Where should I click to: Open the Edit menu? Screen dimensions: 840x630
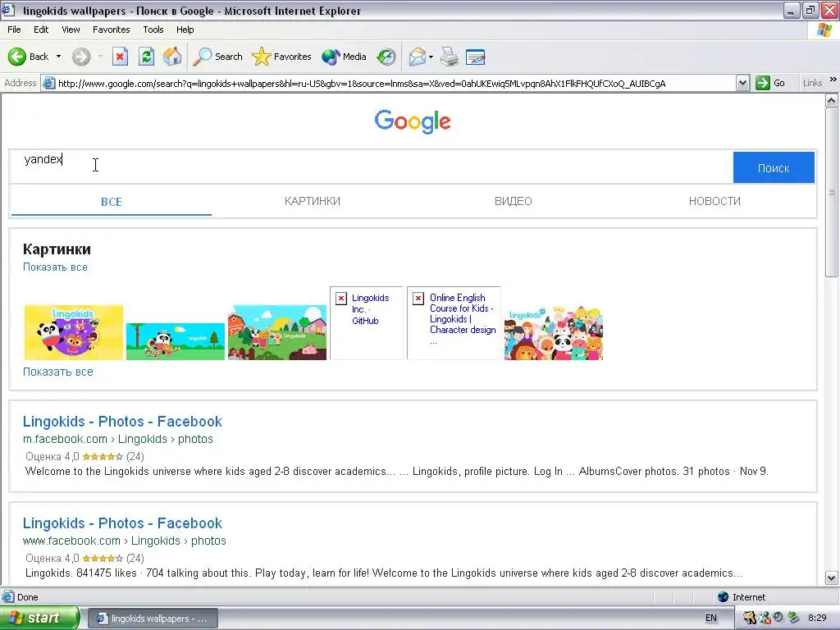41,30
